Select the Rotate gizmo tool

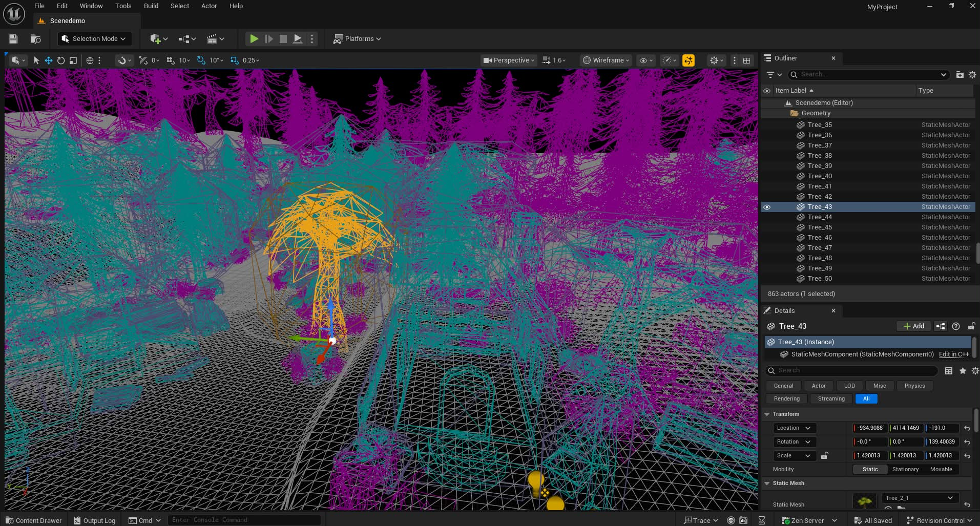[61, 60]
